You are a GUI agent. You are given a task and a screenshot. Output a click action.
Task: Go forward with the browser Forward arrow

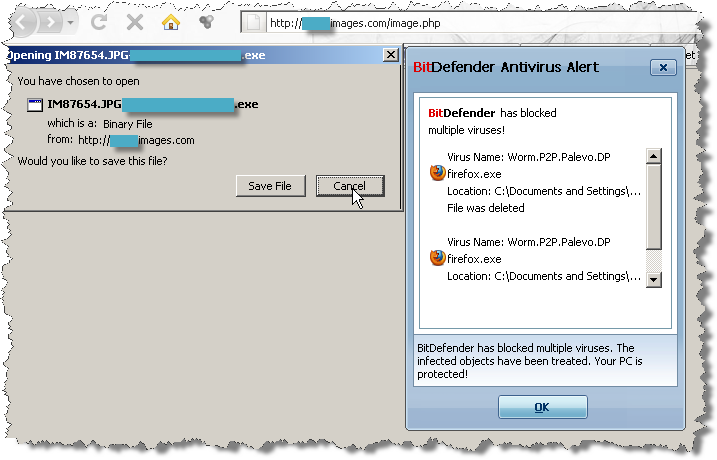tap(50, 22)
